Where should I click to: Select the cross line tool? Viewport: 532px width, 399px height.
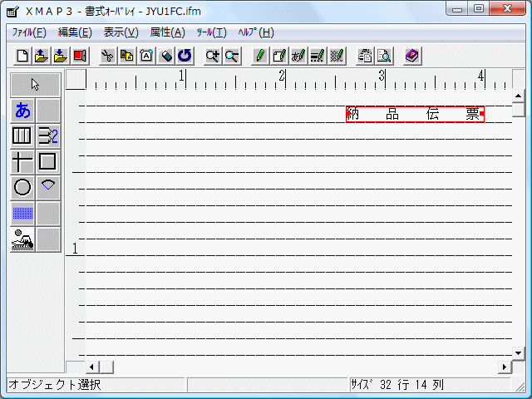pyautogui.click(x=22, y=161)
